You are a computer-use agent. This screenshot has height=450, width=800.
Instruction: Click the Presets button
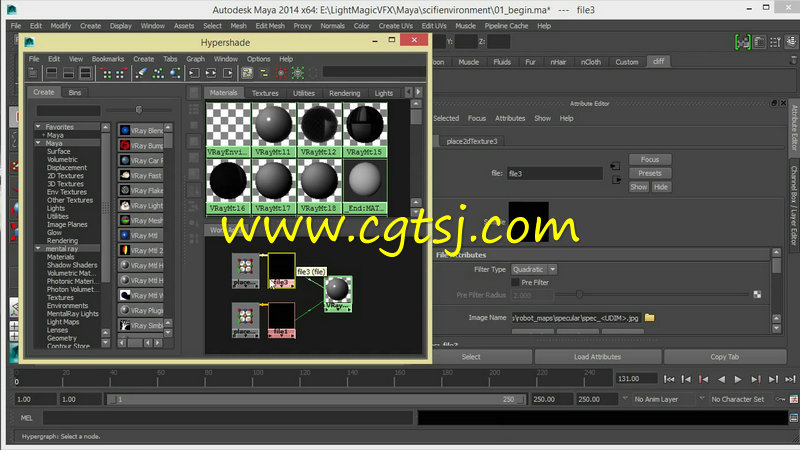point(650,173)
